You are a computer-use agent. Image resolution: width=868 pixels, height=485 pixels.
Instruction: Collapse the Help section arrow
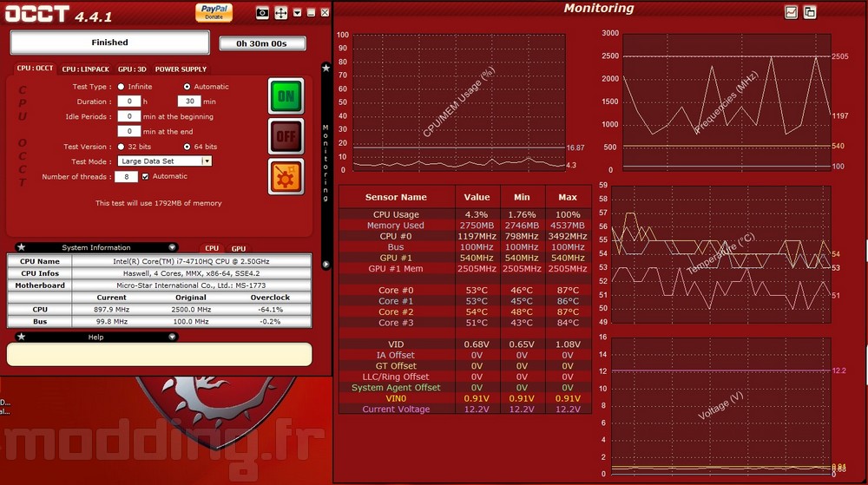coord(172,337)
